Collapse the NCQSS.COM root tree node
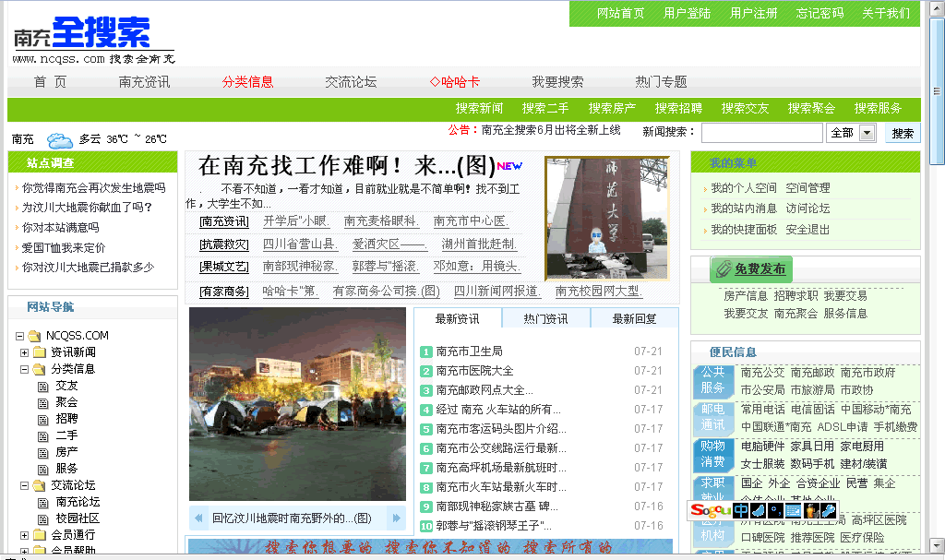Viewport: 945px width, 560px height. pos(20,336)
